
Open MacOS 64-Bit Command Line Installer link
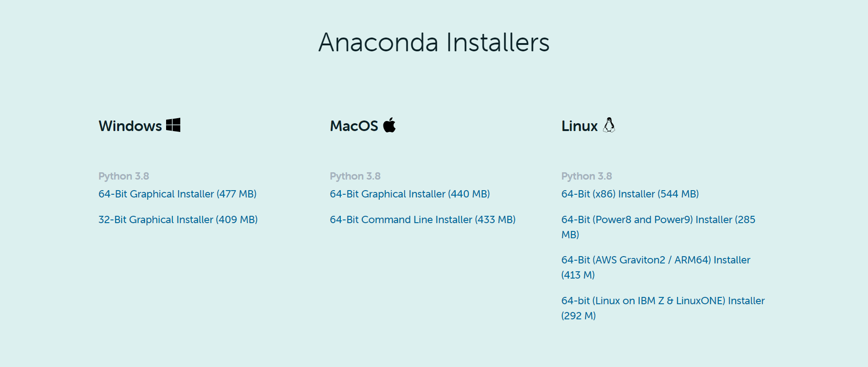pos(422,219)
